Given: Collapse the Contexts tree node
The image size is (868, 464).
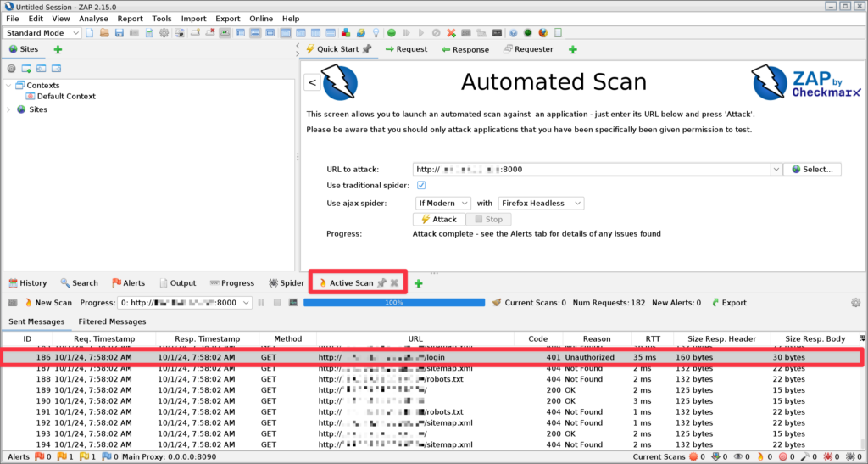Looking at the screenshot, I should [8, 86].
